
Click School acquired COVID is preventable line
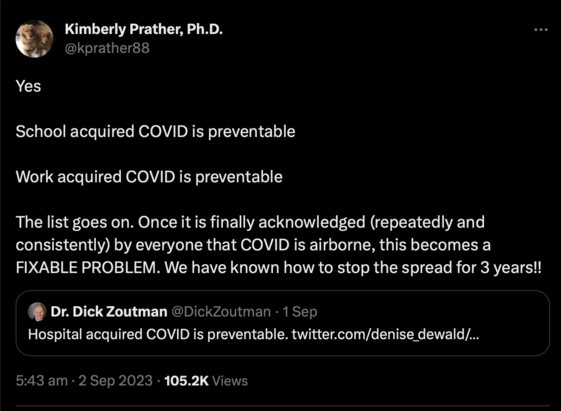click(x=155, y=132)
